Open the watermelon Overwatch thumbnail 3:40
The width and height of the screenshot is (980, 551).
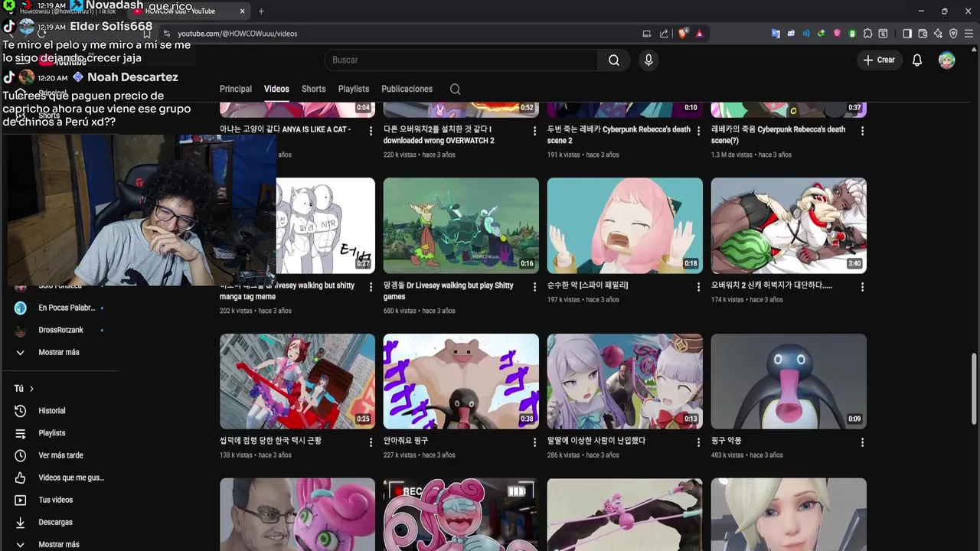point(789,226)
